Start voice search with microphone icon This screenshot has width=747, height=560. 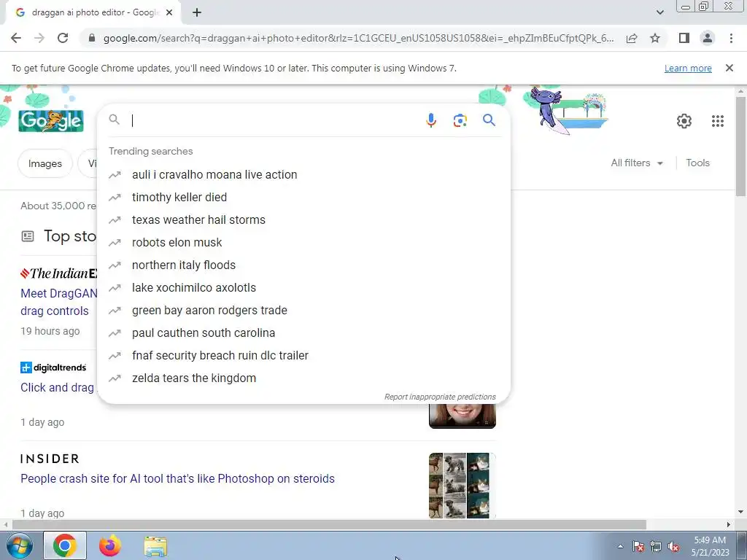pos(430,120)
